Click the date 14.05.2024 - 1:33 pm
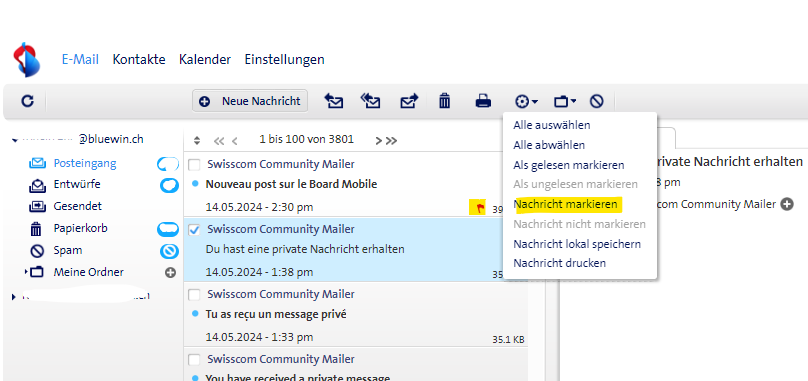Viewport: 808px width, 381px height. point(259,337)
